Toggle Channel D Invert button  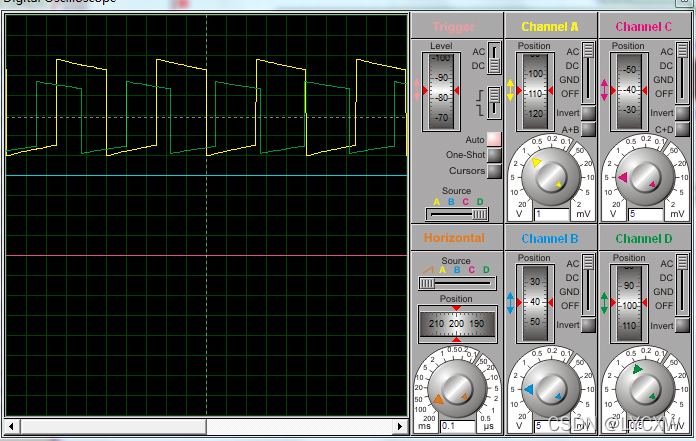682,325
